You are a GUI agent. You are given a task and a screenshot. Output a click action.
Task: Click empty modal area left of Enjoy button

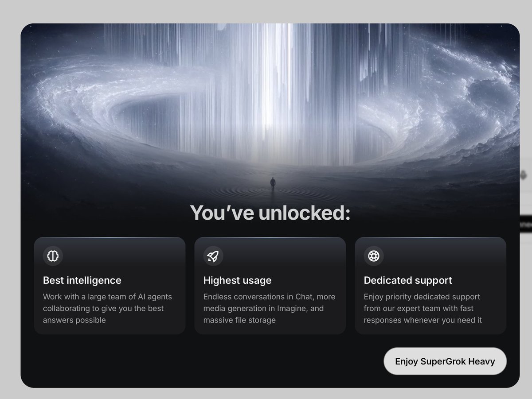(199, 361)
